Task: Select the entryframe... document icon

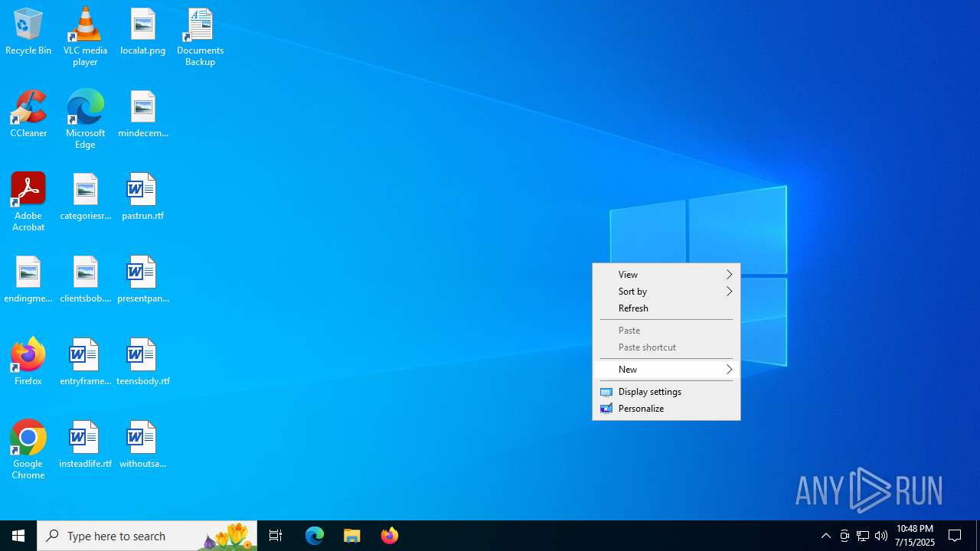Action: tap(85, 363)
